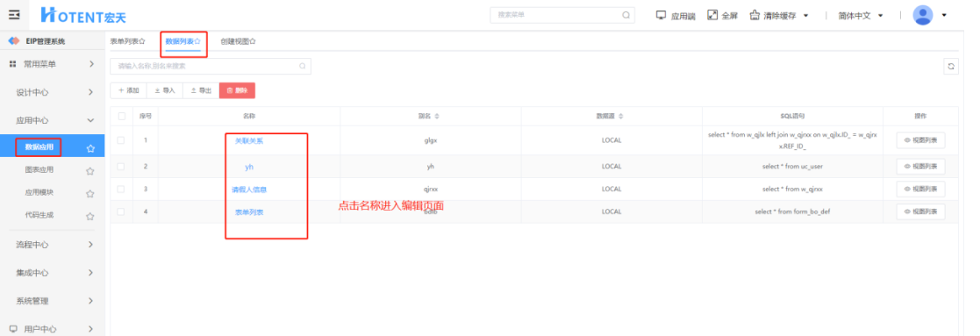The image size is (980, 336).
Task: Tick the checkbox for row 3 请假人信息
Action: pyautogui.click(x=120, y=189)
